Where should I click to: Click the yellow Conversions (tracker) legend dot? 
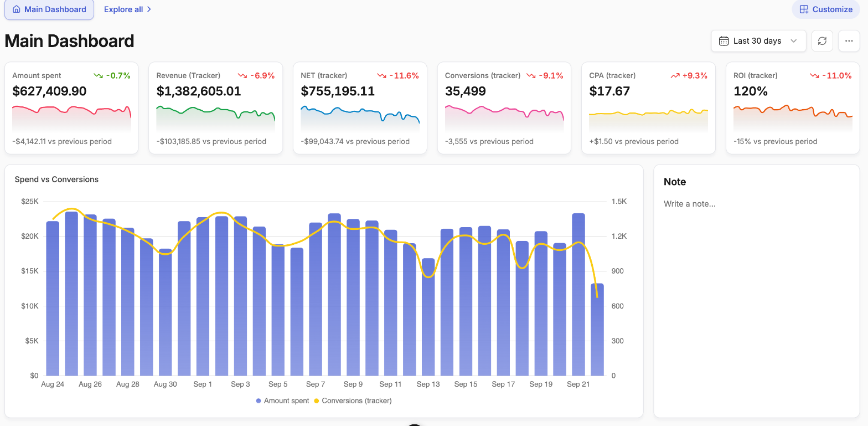tap(317, 401)
